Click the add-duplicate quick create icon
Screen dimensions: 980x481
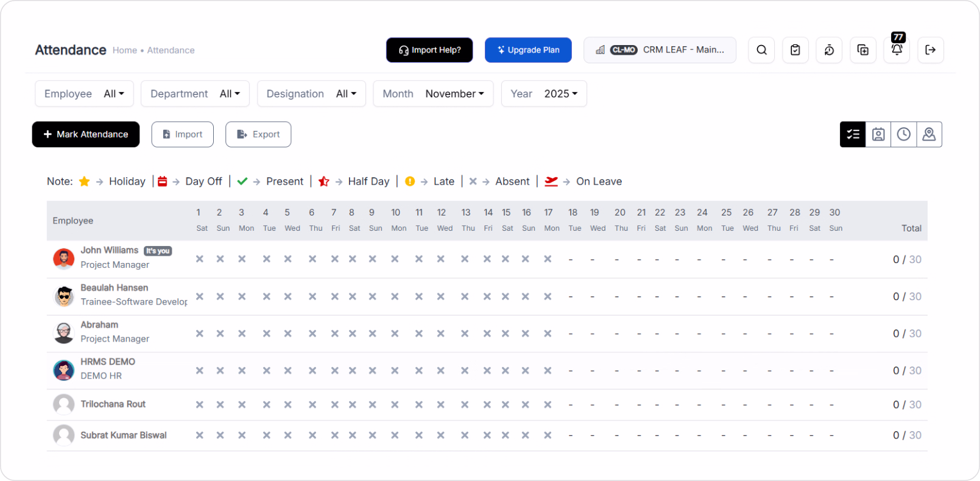[x=862, y=50]
